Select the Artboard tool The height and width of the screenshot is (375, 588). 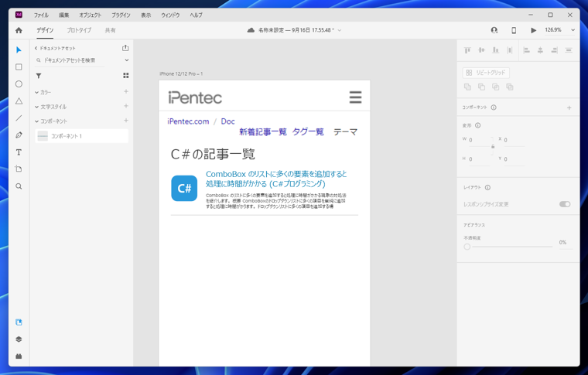pos(19,169)
